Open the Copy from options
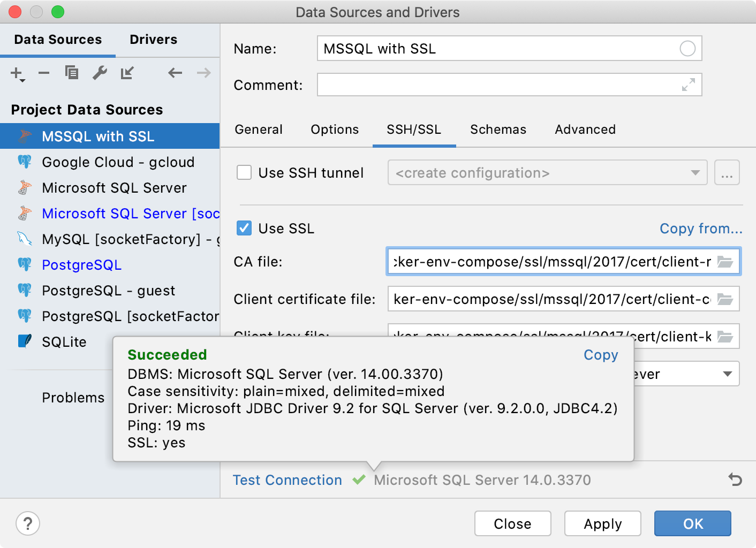The image size is (756, 548). click(x=701, y=229)
